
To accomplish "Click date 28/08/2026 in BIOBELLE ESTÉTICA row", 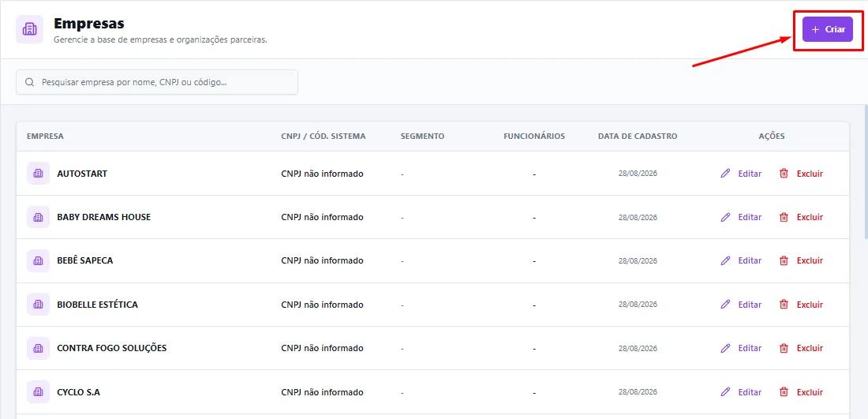I will click(x=638, y=305).
